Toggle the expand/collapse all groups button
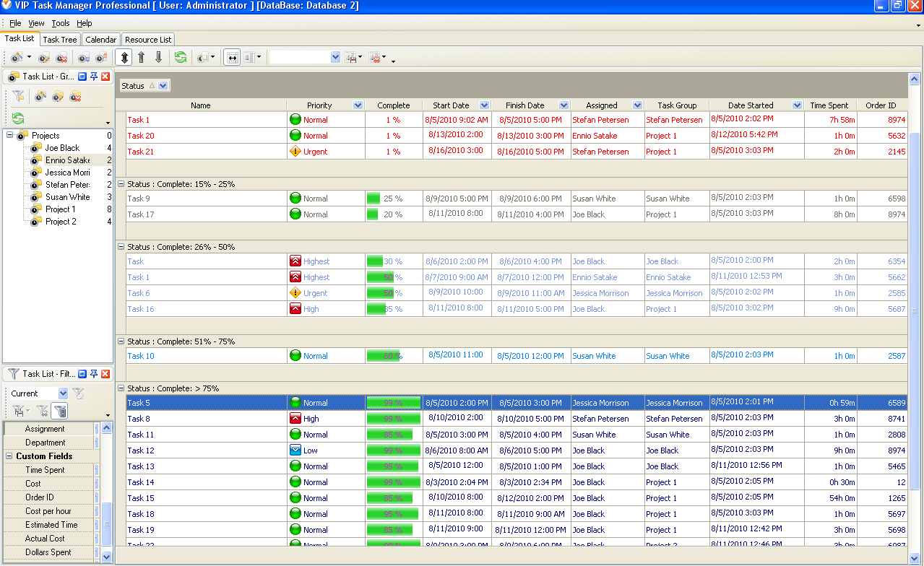Viewport: 924px width, 566px height. [124, 57]
